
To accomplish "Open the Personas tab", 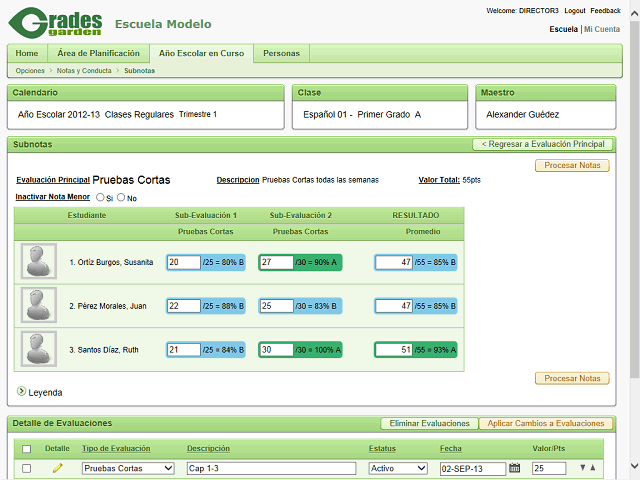I will [x=281, y=53].
